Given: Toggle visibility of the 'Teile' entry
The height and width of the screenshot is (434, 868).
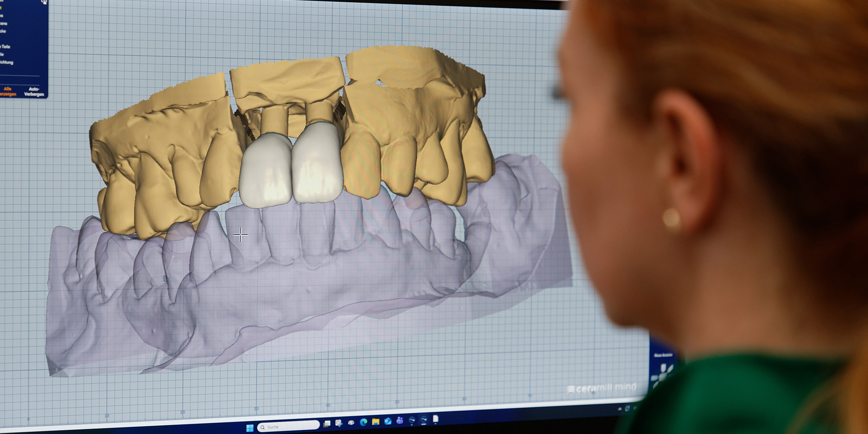Looking at the screenshot, I should [5, 46].
